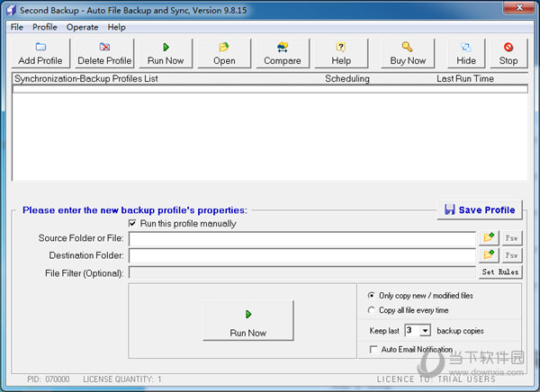The width and height of the screenshot is (540, 392).
Task: Click the PID: 070000 status text
Action: coord(49,379)
